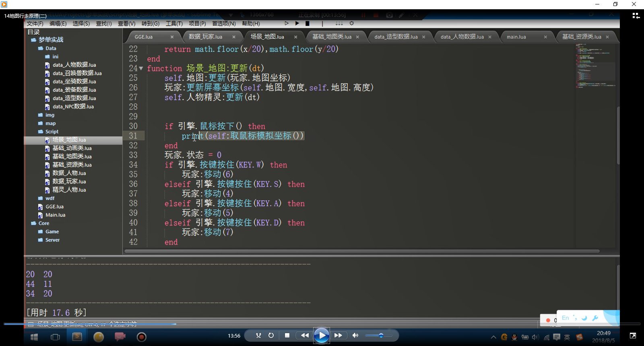Expand the wdf folder
The width and height of the screenshot is (644, 346).
[41, 198]
